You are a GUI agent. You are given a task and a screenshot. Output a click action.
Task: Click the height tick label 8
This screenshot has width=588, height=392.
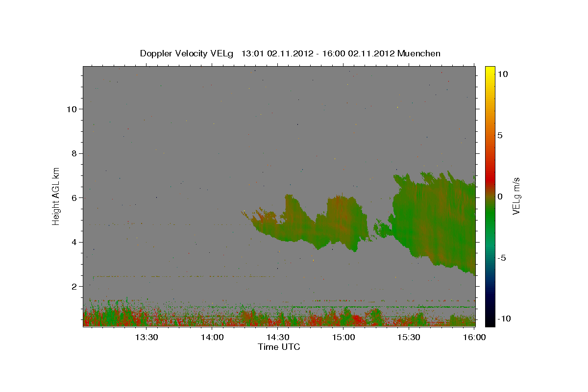73,153
